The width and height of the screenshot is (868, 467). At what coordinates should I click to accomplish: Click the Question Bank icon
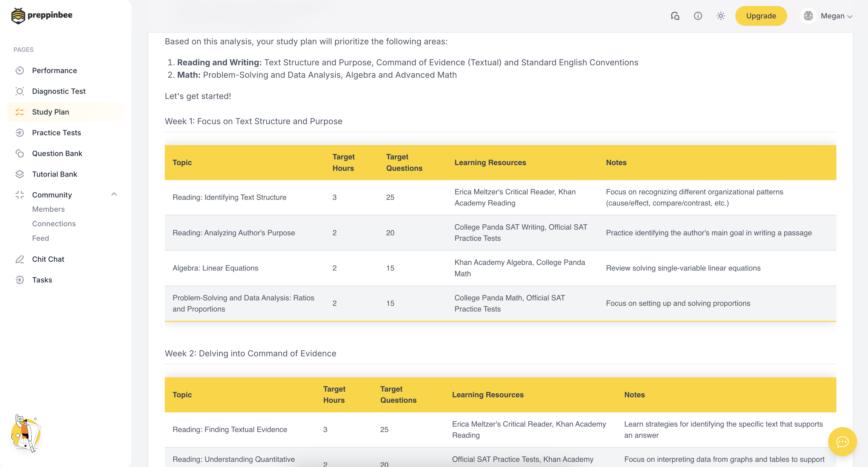pyautogui.click(x=19, y=153)
